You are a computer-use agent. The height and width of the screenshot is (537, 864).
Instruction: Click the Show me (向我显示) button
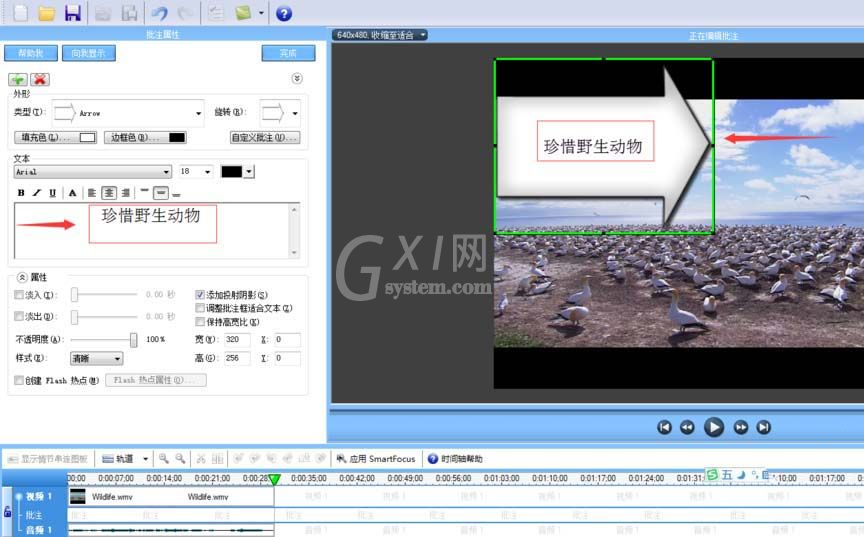[89, 53]
